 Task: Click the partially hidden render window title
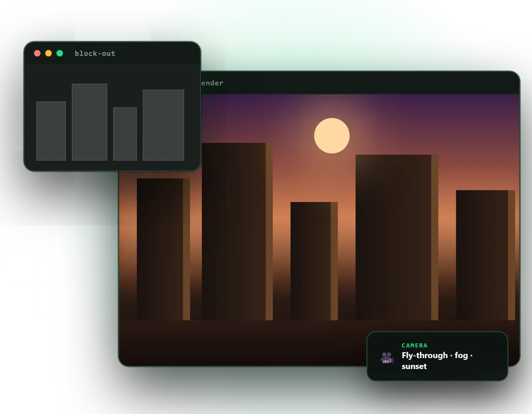(x=212, y=83)
